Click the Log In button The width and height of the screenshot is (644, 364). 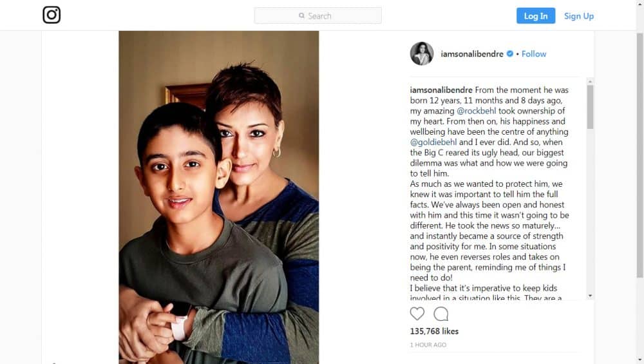pyautogui.click(x=536, y=15)
